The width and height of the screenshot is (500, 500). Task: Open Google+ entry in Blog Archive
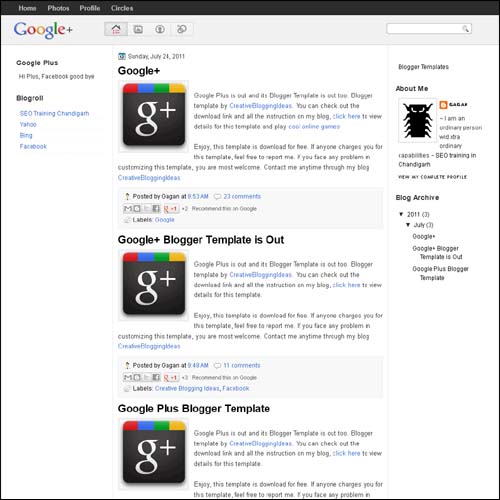tap(424, 236)
